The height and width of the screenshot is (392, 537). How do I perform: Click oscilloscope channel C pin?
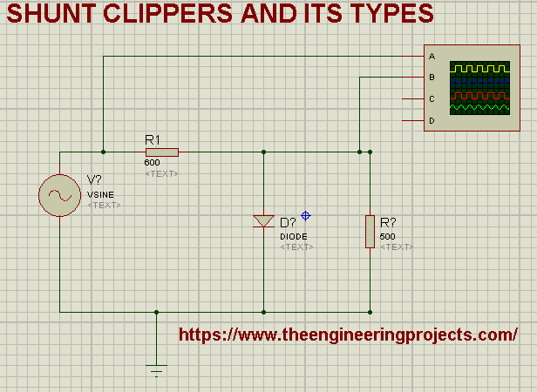(413, 99)
